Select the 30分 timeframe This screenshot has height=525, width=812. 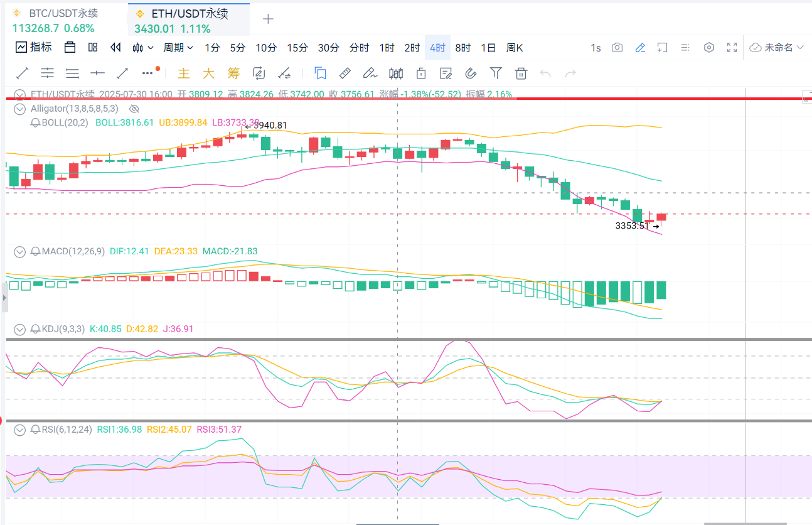pos(328,48)
